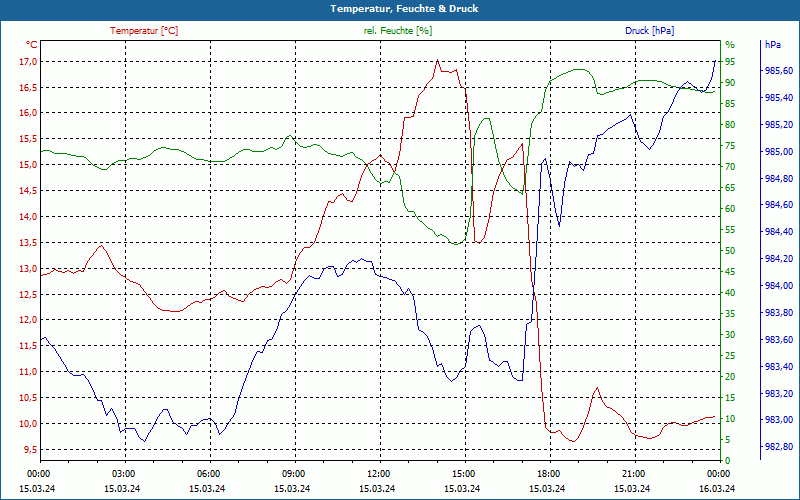Screen dimensions: 800x500
Task: Click the '95' humidity axis value
Action: click(x=730, y=62)
